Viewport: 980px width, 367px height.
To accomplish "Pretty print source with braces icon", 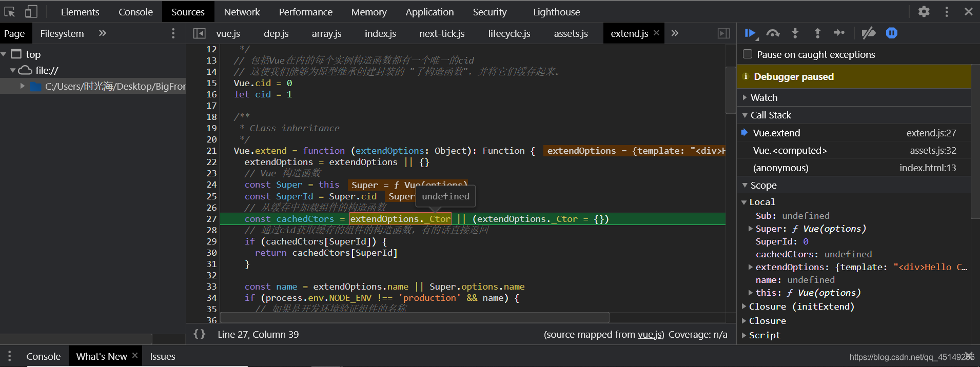I will pos(200,334).
